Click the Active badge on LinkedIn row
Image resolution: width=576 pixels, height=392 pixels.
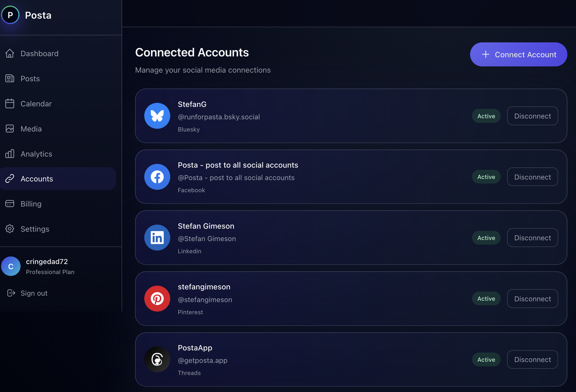point(486,238)
